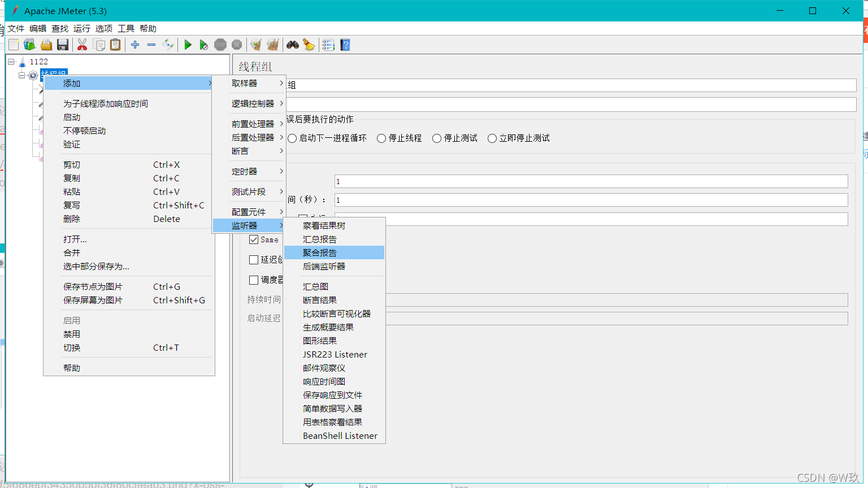Click the Save floppy disk icon
The image size is (868, 488).
[63, 45]
